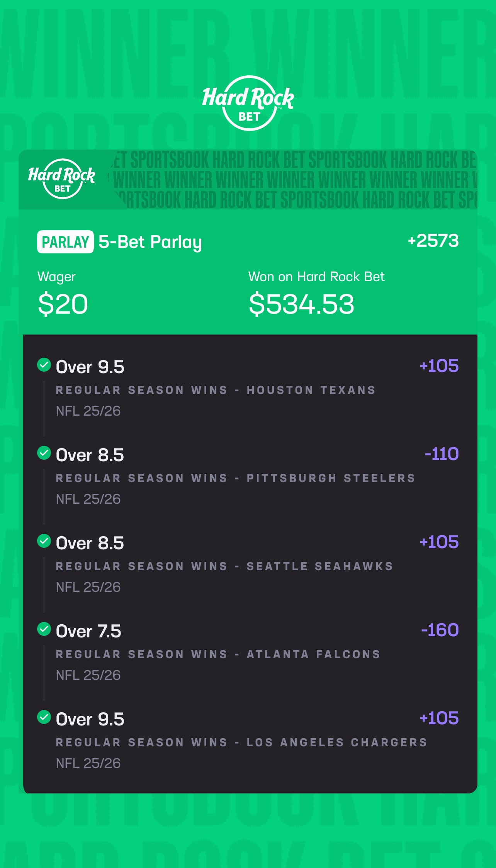
Task: Click the +105 odds on Chargers leg
Action: tap(439, 718)
